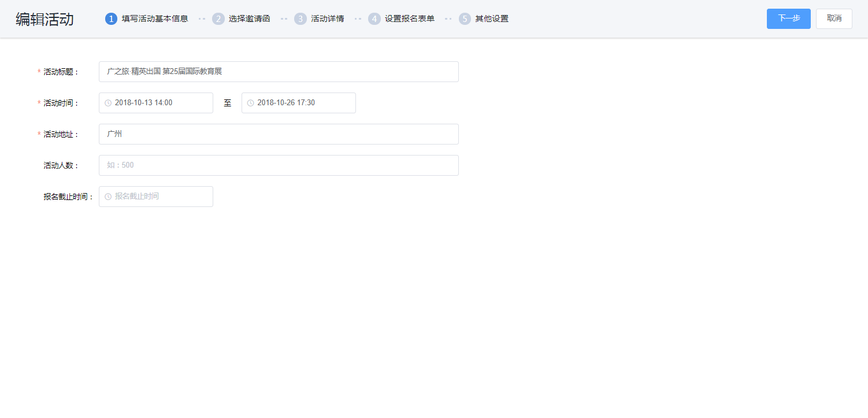Go to step 3 活动详情

pyautogui.click(x=319, y=19)
